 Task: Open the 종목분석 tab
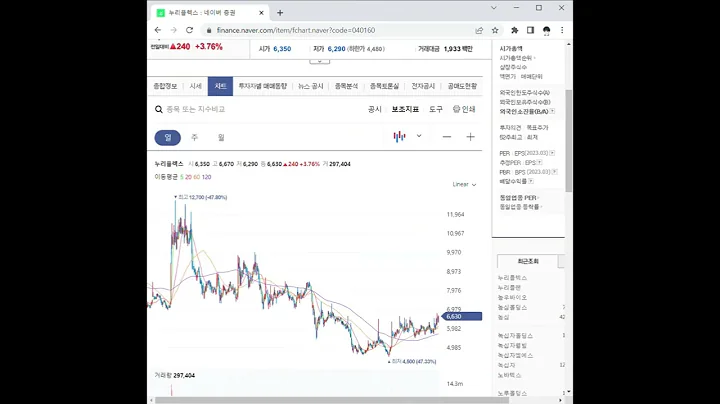[x=346, y=86]
